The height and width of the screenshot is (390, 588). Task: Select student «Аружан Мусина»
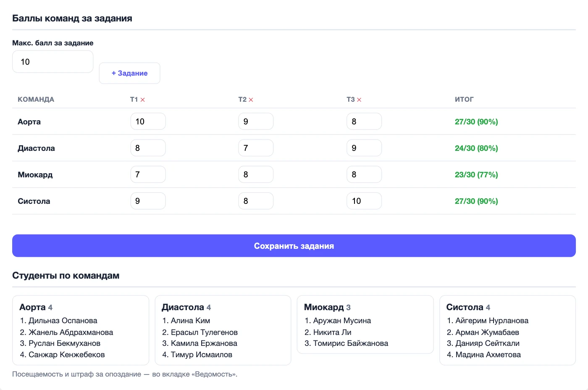pyautogui.click(x=342, y=321)
